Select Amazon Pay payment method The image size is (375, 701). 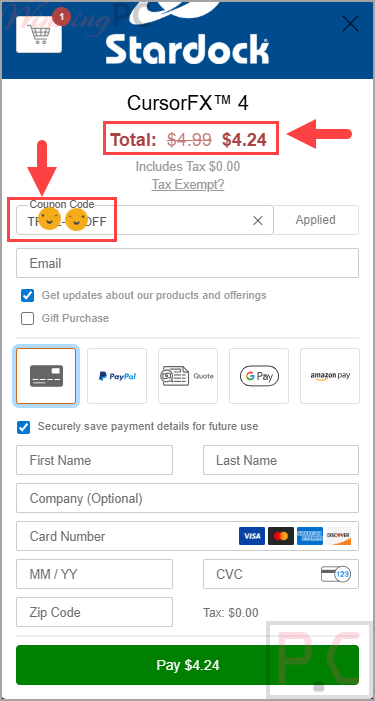coord(330,376)
